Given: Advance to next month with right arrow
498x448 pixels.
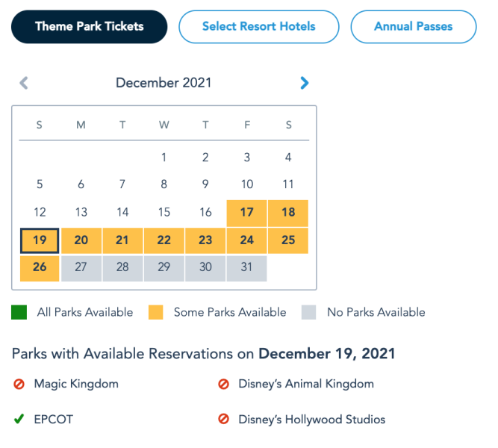Looking at the screenshot, I should 304,83.
